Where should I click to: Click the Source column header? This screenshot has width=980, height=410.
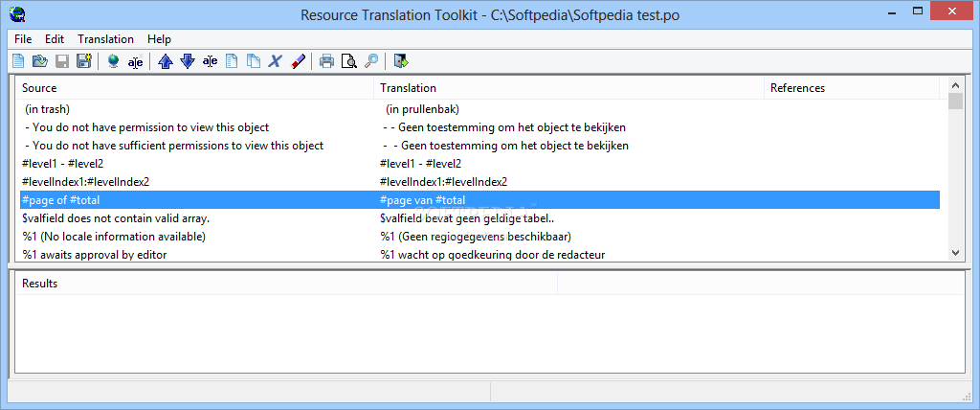pos(195,88)
